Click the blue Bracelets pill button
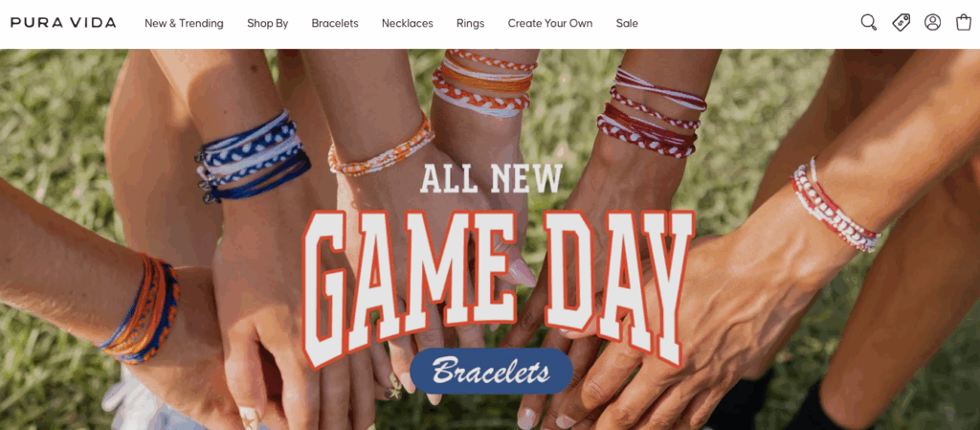 tap(491, 372)
